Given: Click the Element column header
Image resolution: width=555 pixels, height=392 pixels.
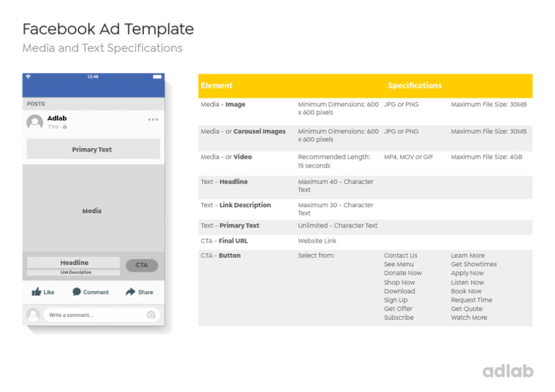Looking at the screenshot, I should pyautogui.click(x=217, y=85).
